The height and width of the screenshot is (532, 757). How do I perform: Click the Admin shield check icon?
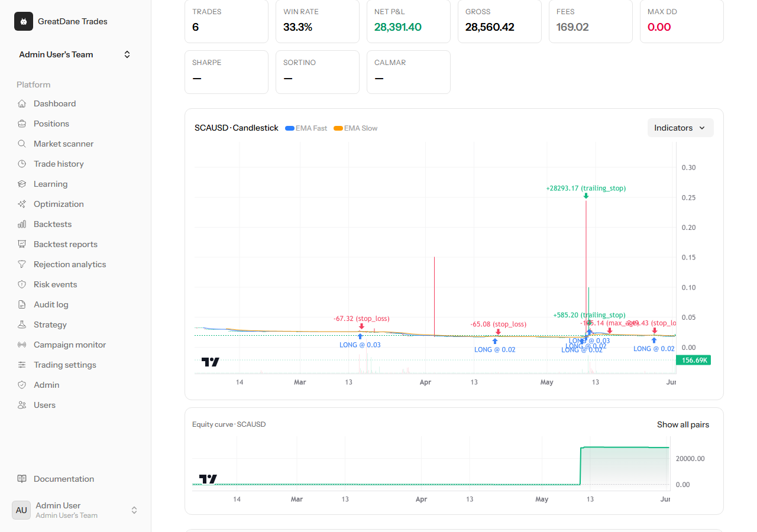pyautogui.click(x=22, y=385)
